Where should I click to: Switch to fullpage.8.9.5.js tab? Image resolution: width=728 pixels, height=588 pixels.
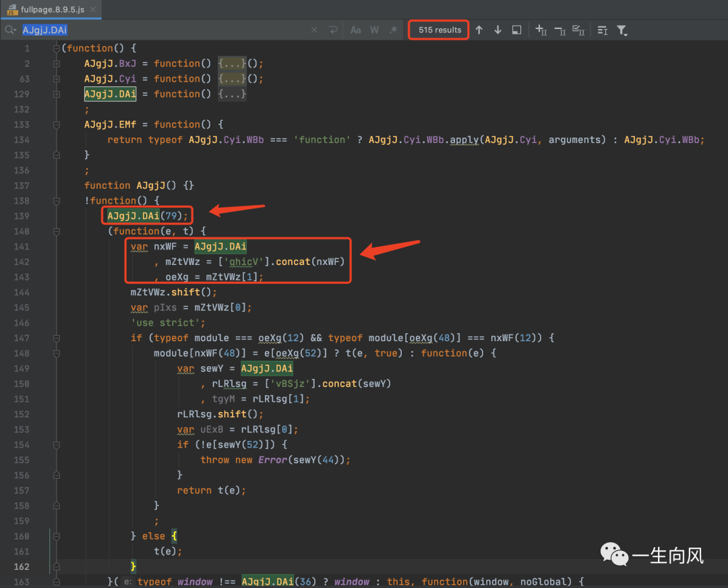(52, 9)
